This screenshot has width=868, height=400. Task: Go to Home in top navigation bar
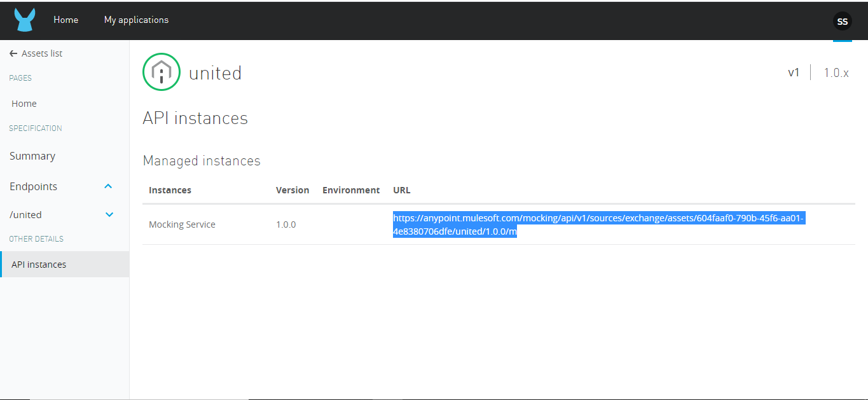pos(65,20)
